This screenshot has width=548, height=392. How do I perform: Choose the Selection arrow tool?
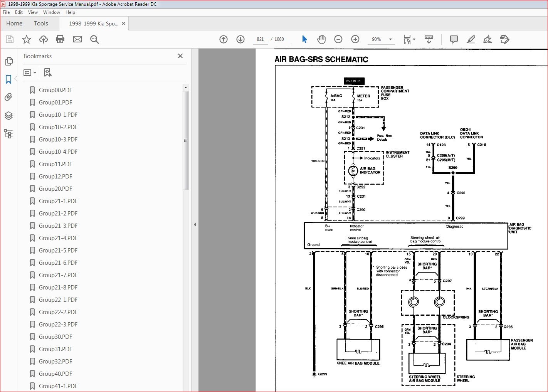click(304, 39)
